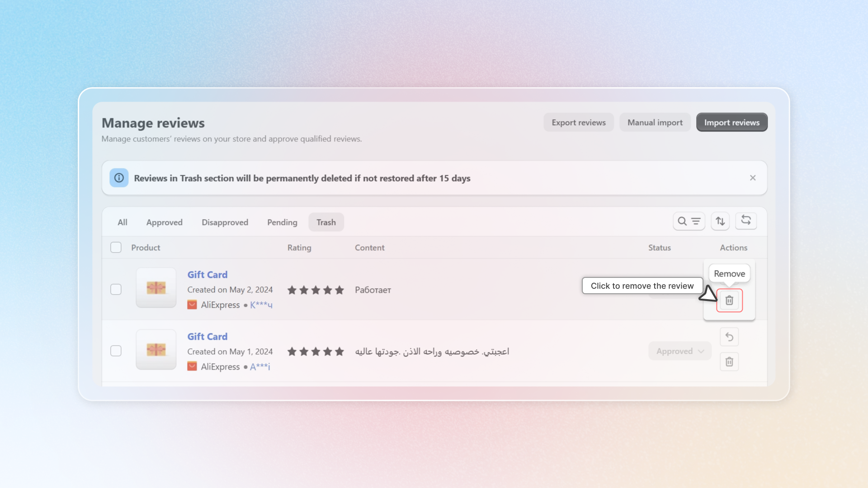Open the Approved status dropdown
Screen dimensions: 868x488
(680, 351)
